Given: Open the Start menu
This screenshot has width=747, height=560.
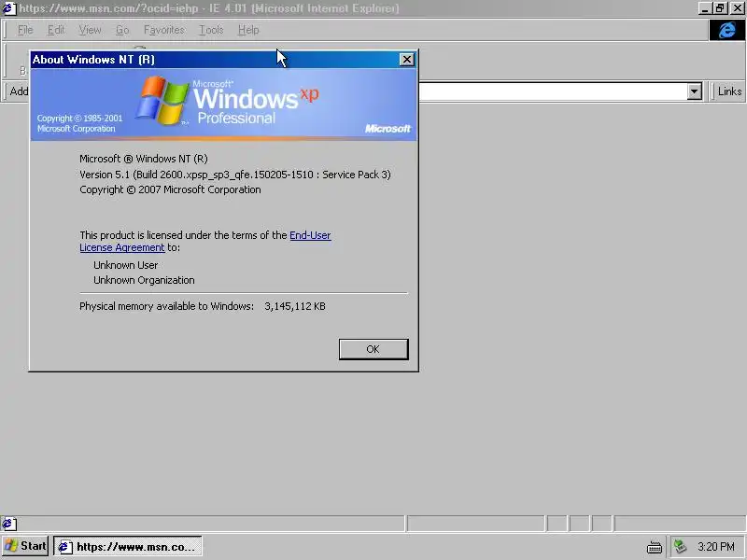Looking at the screenshot, I should click(26, 546).
